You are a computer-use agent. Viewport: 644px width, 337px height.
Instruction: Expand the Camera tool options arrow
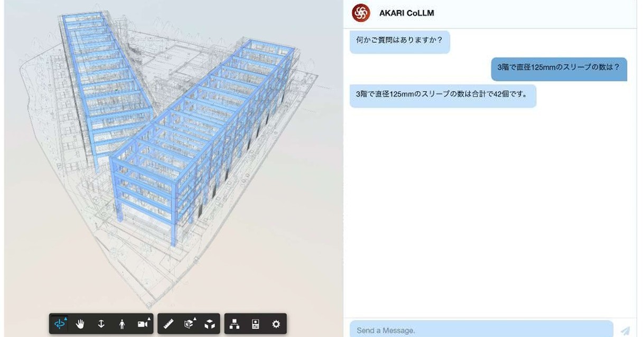coord(149,319)
